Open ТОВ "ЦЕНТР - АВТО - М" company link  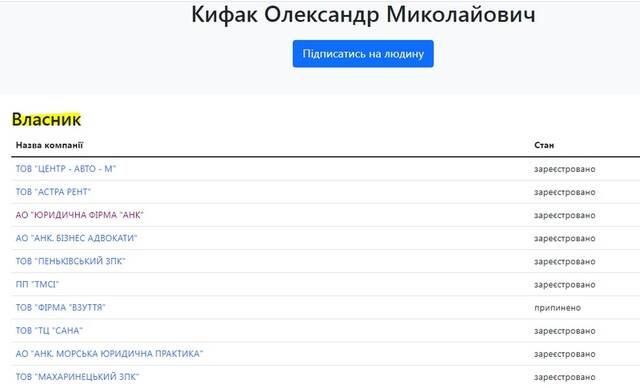pos(66,169)
